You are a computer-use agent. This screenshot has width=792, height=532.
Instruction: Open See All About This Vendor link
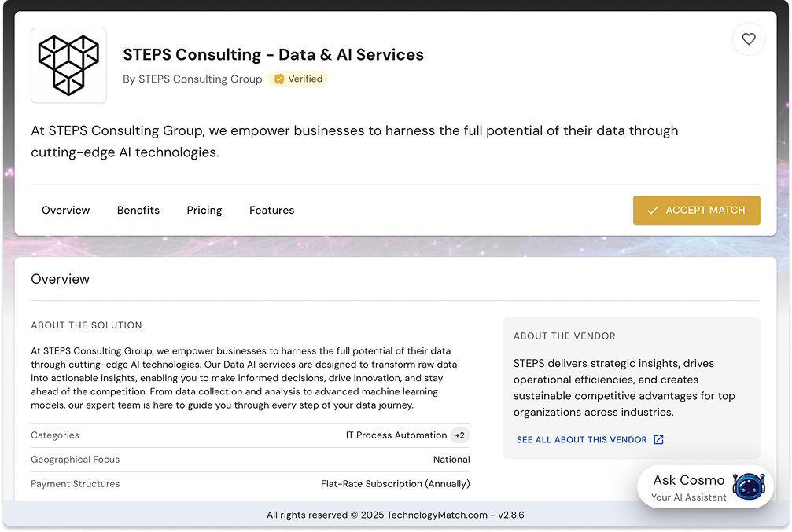(x=590, y=439)
